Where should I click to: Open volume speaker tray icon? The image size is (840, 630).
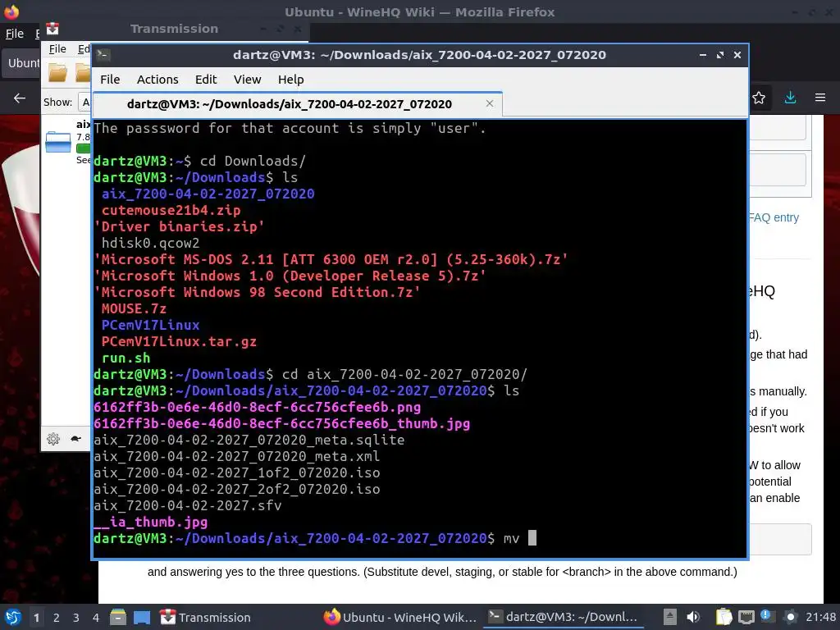coord(693,617)
